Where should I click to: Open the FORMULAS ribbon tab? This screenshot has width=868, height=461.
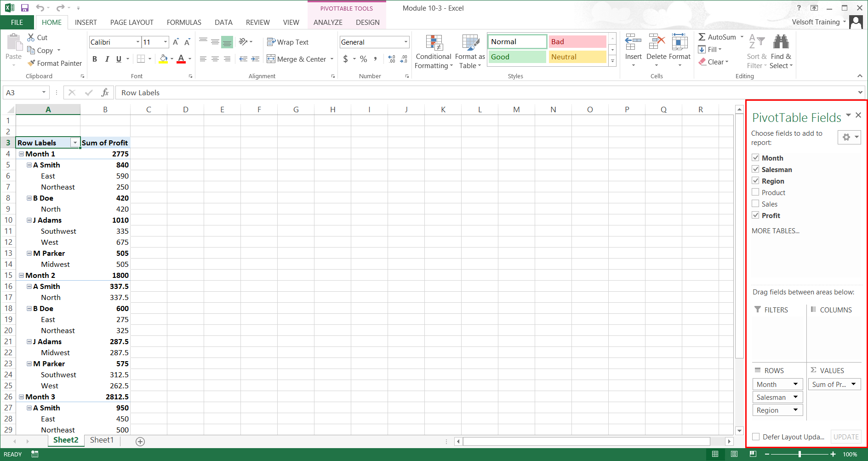coord(183,22)
